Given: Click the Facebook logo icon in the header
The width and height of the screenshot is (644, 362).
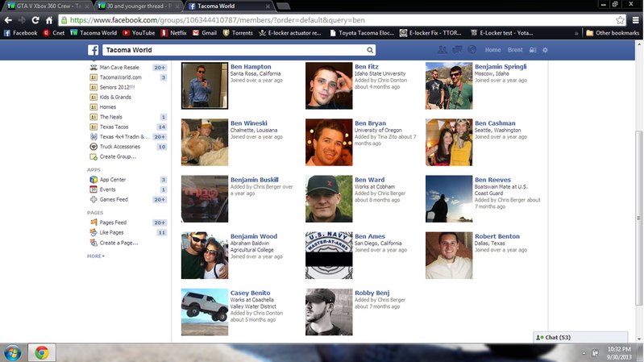Looking at the screenshot, I should pos(93,50).
